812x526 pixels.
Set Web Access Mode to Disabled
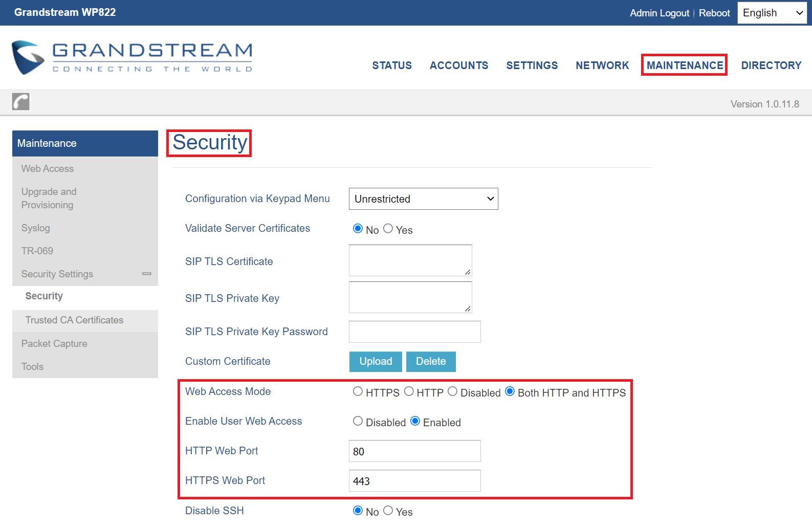(452, 391)
